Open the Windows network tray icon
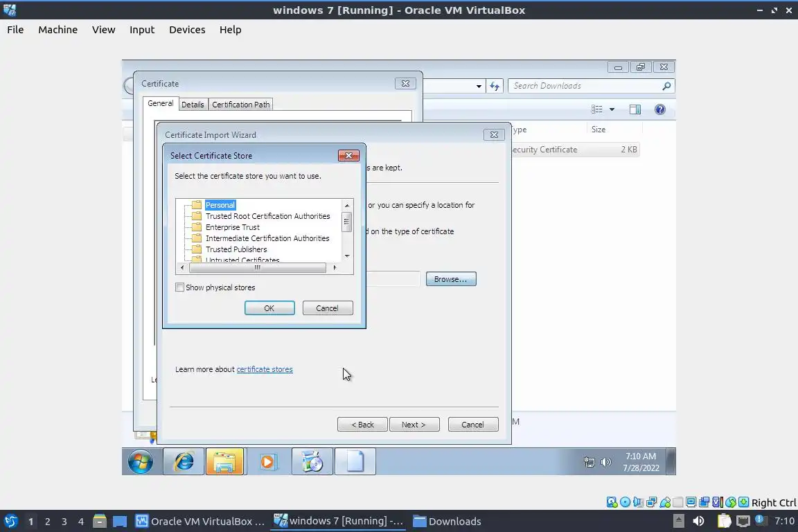The image size is (798, 532). tap(589, 462)
